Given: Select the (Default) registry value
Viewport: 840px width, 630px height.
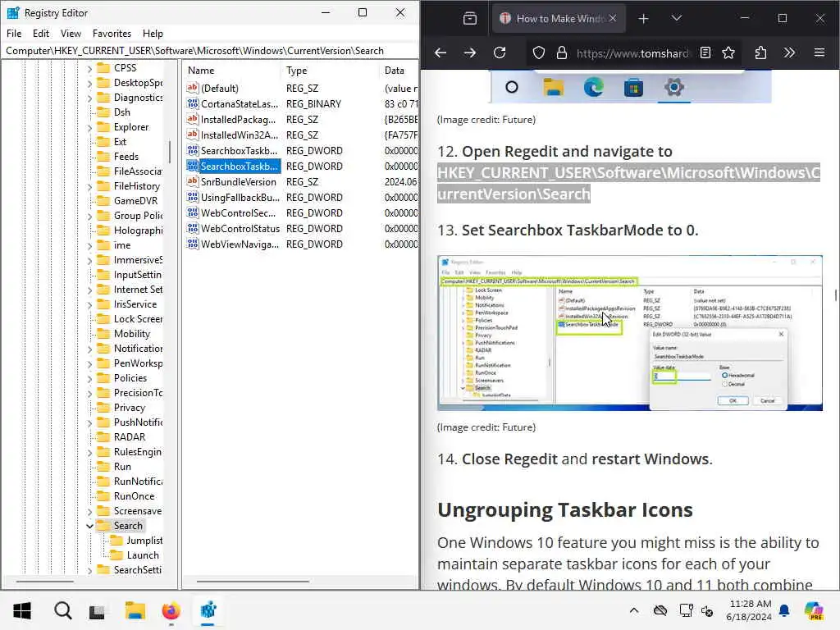Looking at the screenshot, I should (x=219, y=89).
